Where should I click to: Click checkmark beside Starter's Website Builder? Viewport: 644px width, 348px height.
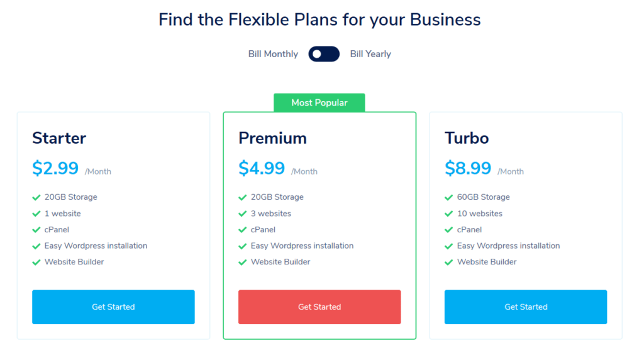coord(36,262)
